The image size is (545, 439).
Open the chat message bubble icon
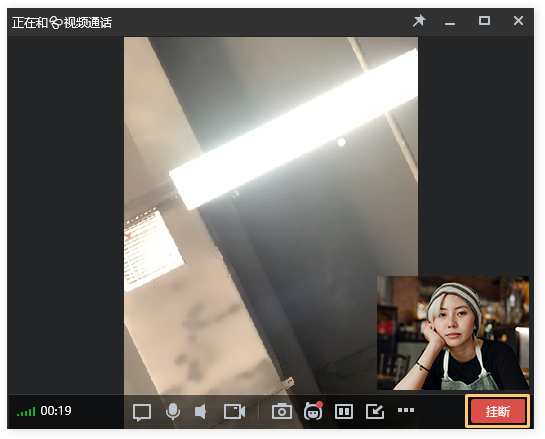click(x=142, y=412)
